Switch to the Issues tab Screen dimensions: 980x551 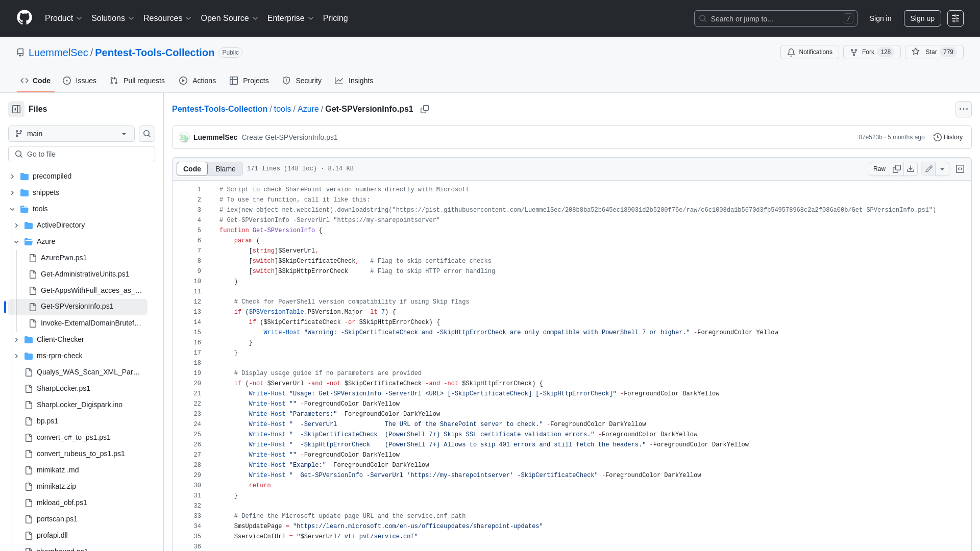click(80, 81)
